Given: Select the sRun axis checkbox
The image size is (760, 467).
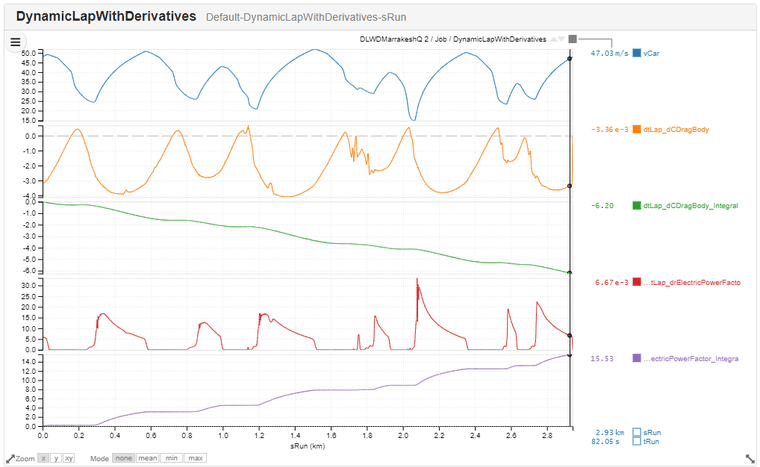Looking at the screenshot, I should point(637,432).
